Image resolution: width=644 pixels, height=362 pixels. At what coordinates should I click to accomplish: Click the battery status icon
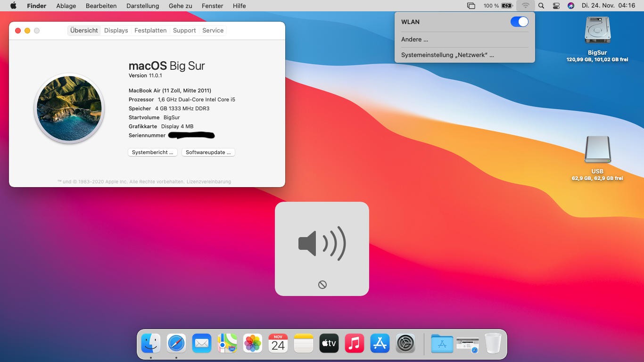click(x=507, y=6)
